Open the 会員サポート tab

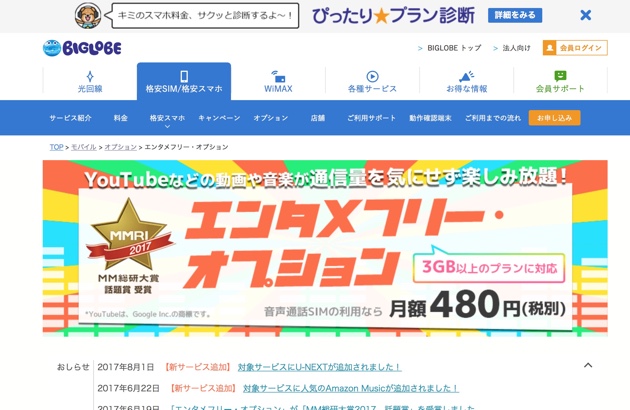[x=560, y=82]
